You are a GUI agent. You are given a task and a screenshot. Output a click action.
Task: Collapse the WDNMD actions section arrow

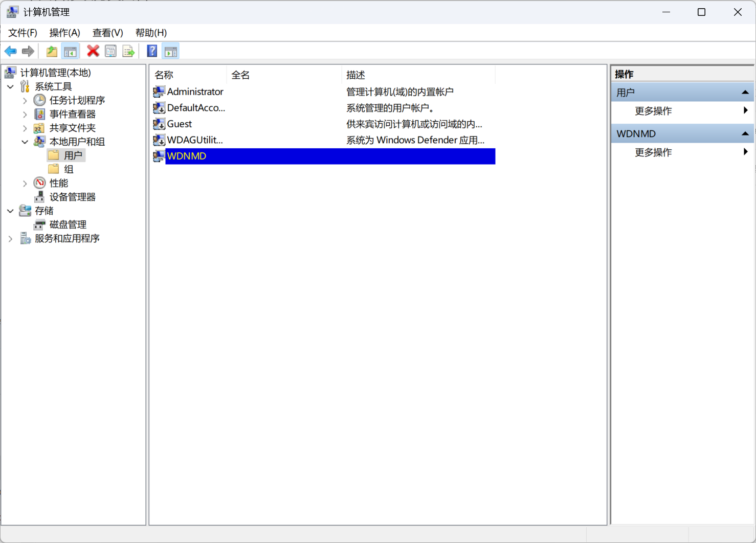[745, 134]
